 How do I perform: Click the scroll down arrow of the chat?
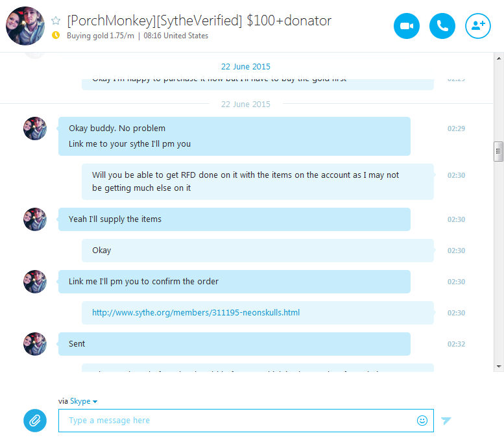coord(499,367)
